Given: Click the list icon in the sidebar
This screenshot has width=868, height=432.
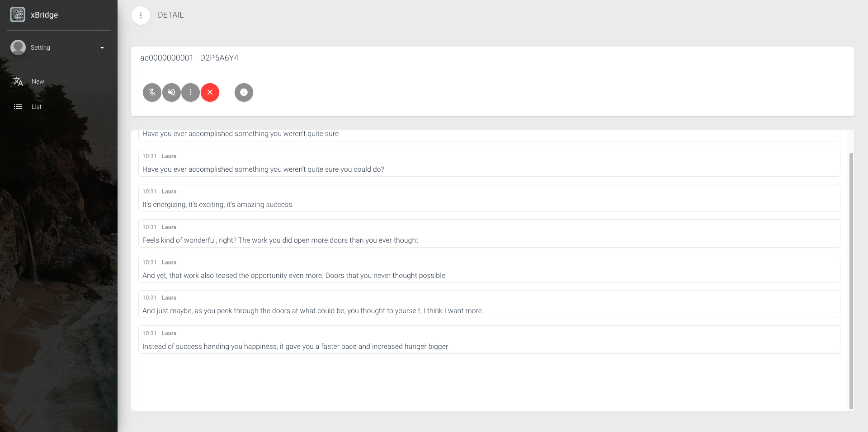Looking at the screenshot, I should [18, 107].
